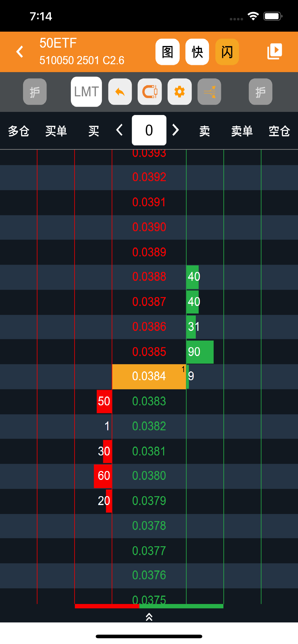Tap the green ask portion of ratio bar
This screenshot has height=644, width=298.
click(x=181, y=606)
